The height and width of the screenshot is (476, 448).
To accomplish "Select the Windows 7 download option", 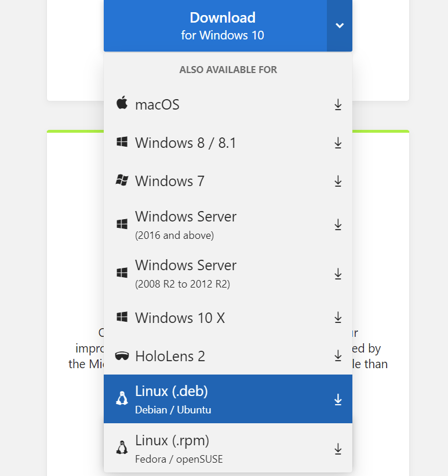I will (x=228, y=181).
